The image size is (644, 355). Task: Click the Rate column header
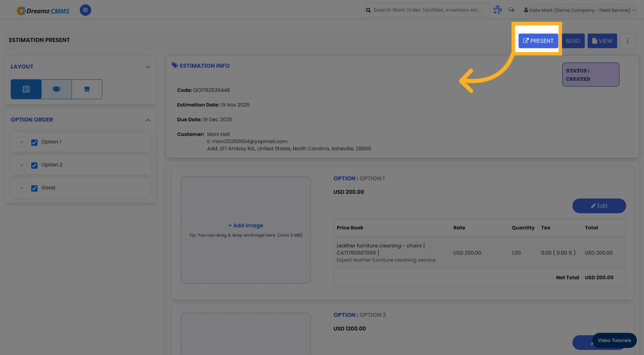[459, 228]
